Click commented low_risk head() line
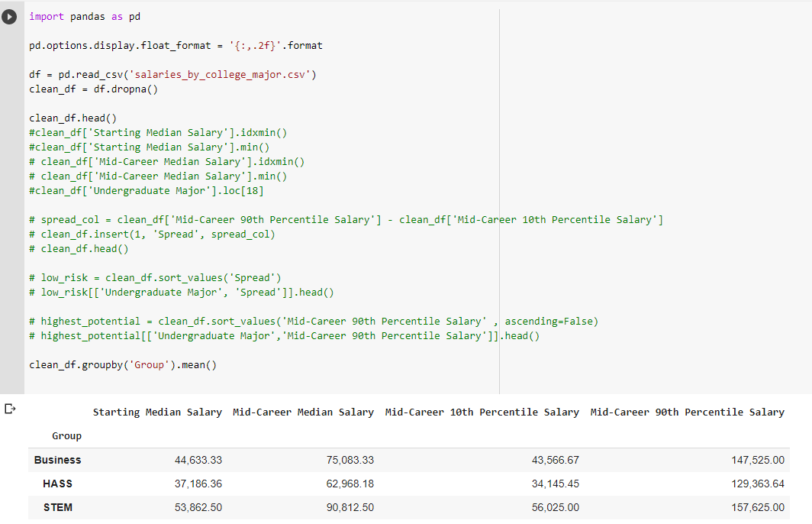Image resolution: width=812 pixels, height=524 pixels. tap(182, 293)
